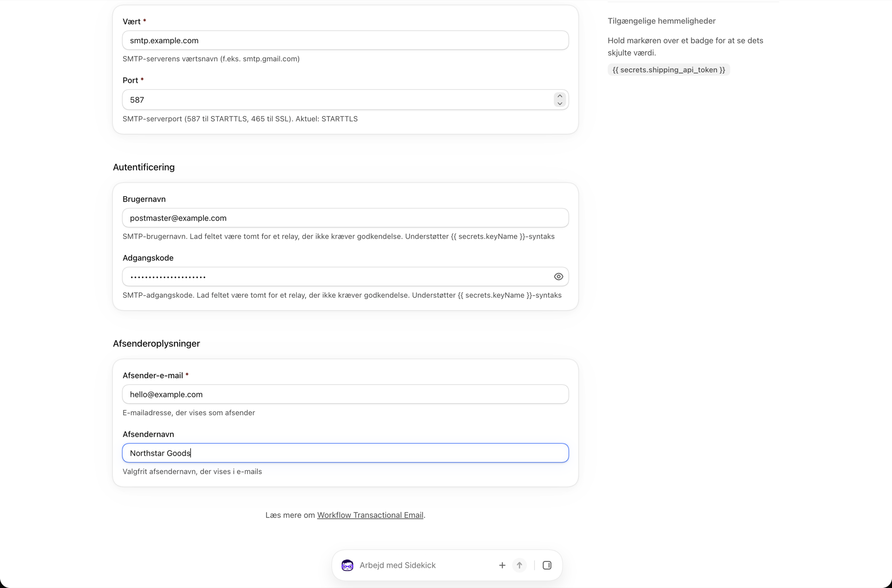892x588 pixels.
Task: Click the Afsendernavn field
Action: pos(345,453)
